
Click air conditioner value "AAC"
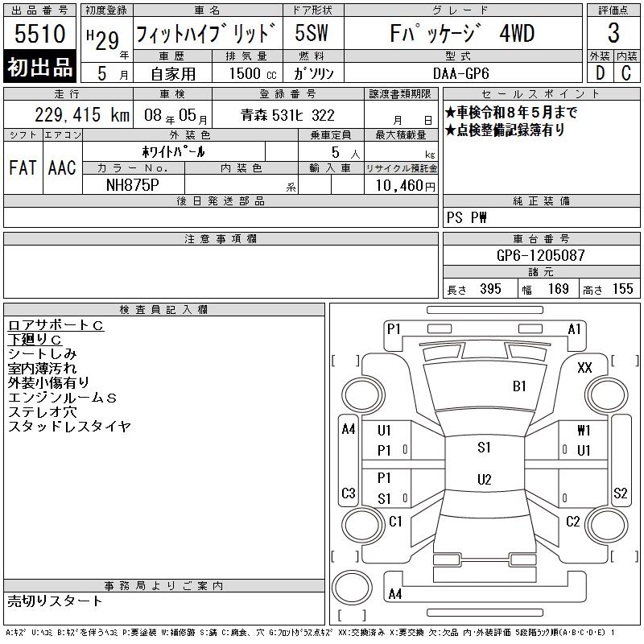tap(62, 167)
